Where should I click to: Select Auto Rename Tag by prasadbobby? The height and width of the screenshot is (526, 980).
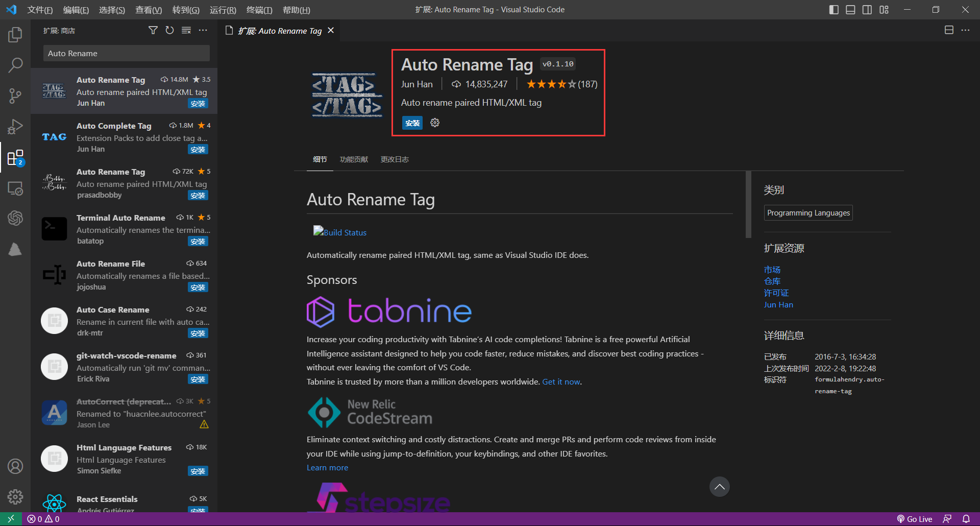(x=124, y=183)
